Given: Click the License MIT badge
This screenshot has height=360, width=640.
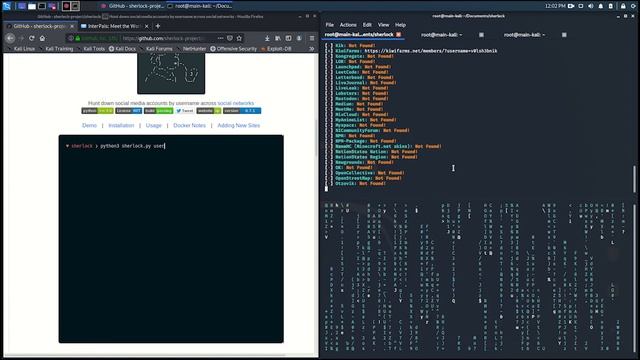Looking at the screenshot, I should [129, 111].
